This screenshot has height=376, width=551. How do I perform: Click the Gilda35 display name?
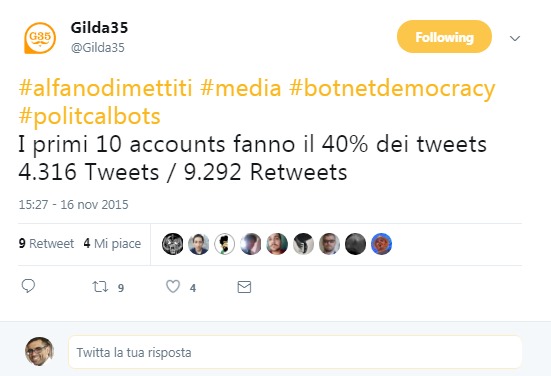click(x=99, y=27)
